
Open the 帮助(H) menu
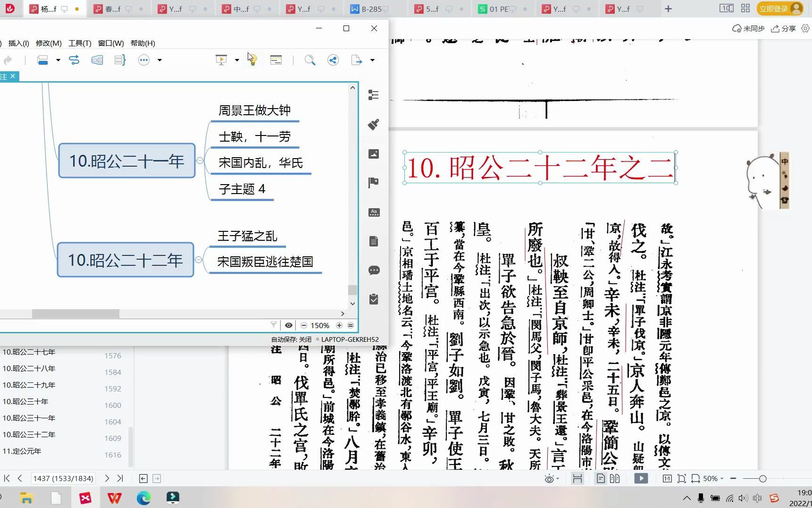click(143, 43)
